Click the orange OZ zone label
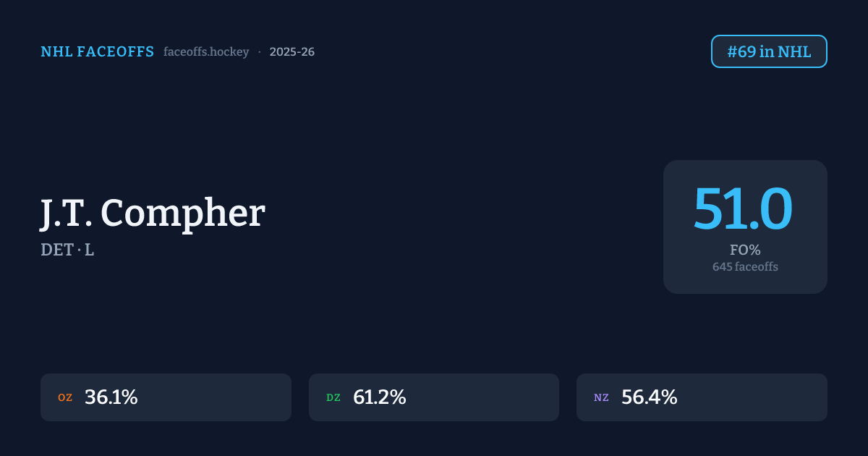This screenshot has width=868, height=456. point(65,397)
